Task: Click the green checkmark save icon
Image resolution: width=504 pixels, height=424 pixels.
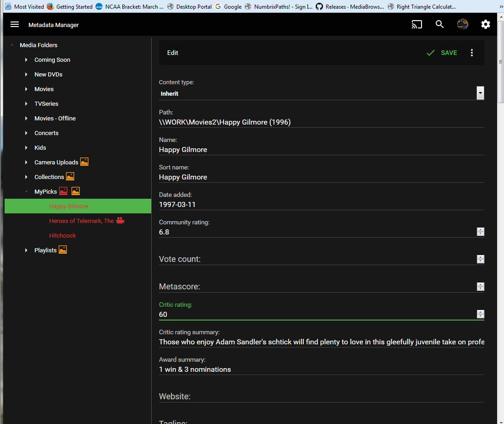Action: (430, 53)
